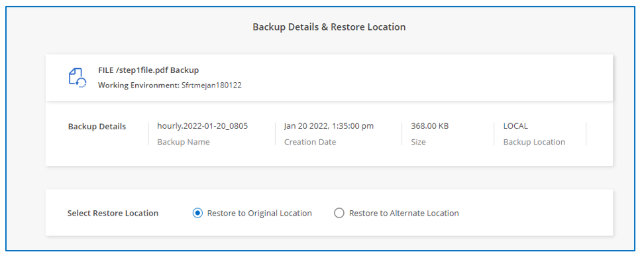Screen dimensions: 644x258
Task: Click the Working Environment label
Action: 139,86
